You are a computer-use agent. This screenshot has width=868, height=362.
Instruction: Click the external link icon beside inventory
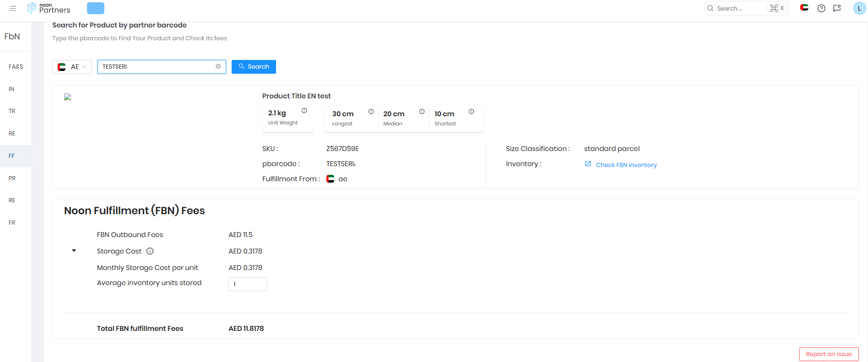coord(588,164)
